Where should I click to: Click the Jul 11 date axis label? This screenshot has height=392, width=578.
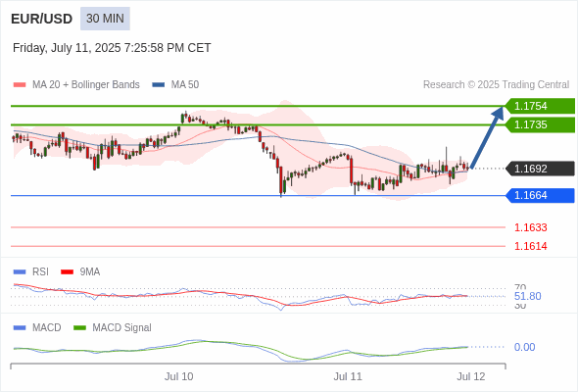tap(348, 376)
